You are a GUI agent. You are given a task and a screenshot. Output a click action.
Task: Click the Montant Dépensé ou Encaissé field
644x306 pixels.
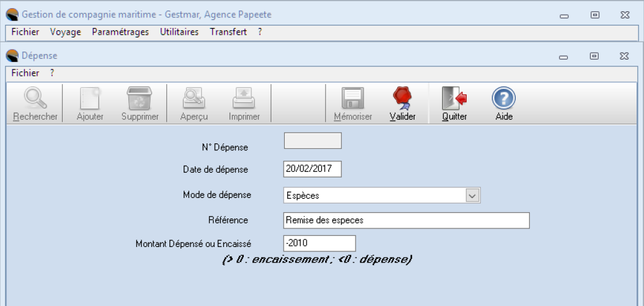click(x=320, y=243)
